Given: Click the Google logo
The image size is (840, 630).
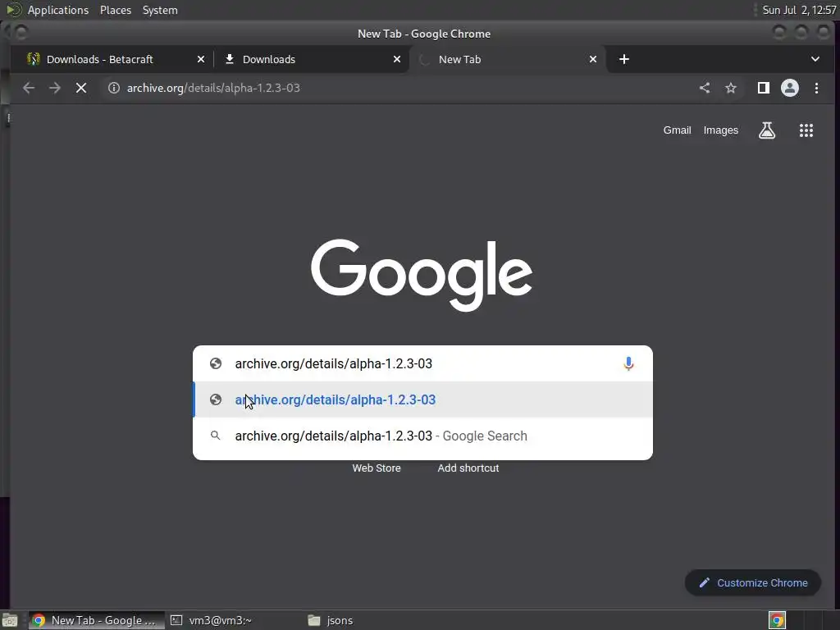Looking at the screenshot, I should tap(422, 276).
